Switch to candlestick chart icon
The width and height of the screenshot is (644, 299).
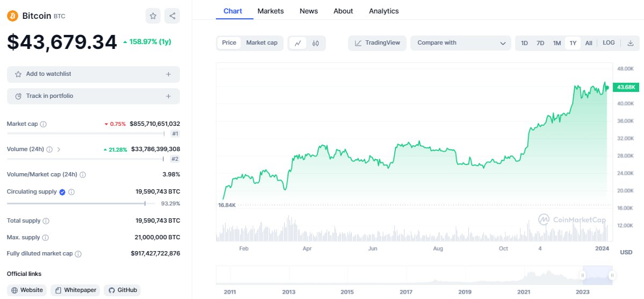pyautogui.click(x=315, y=43)
